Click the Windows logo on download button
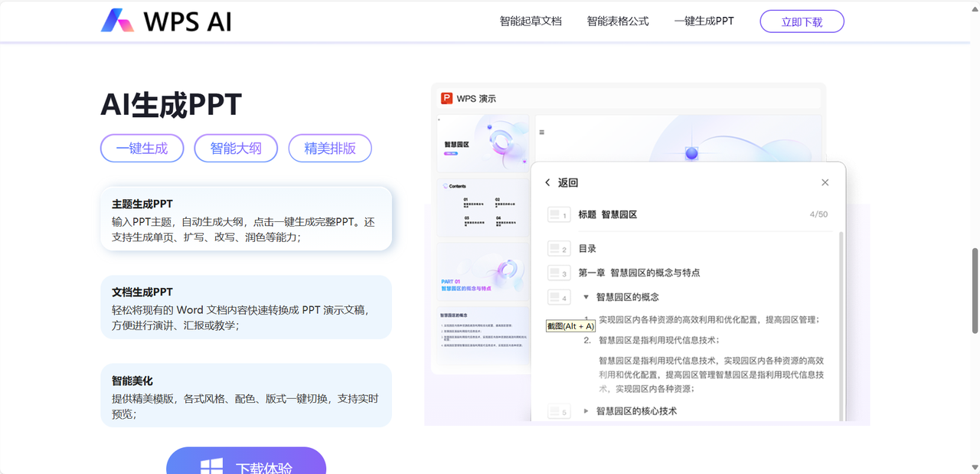The height and width of the screenshot is (474, 980). pos(211,466)
